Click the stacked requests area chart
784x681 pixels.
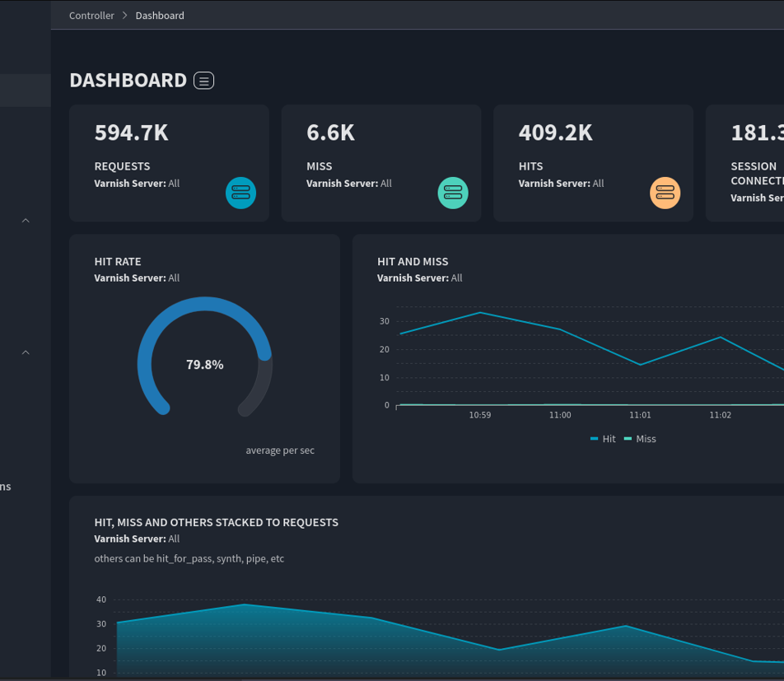click(x=412, y=642)
